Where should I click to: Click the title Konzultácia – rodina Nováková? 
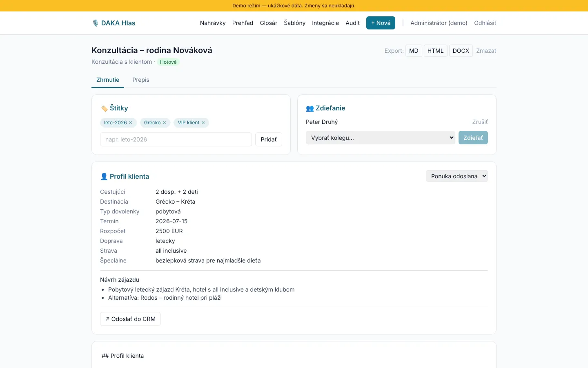click(x=152, y=50)
